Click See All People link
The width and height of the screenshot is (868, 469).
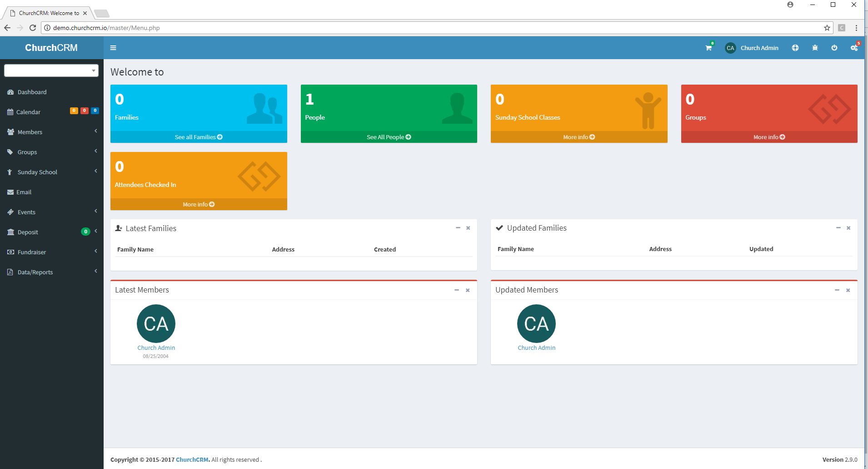click(x=389, y=137)
